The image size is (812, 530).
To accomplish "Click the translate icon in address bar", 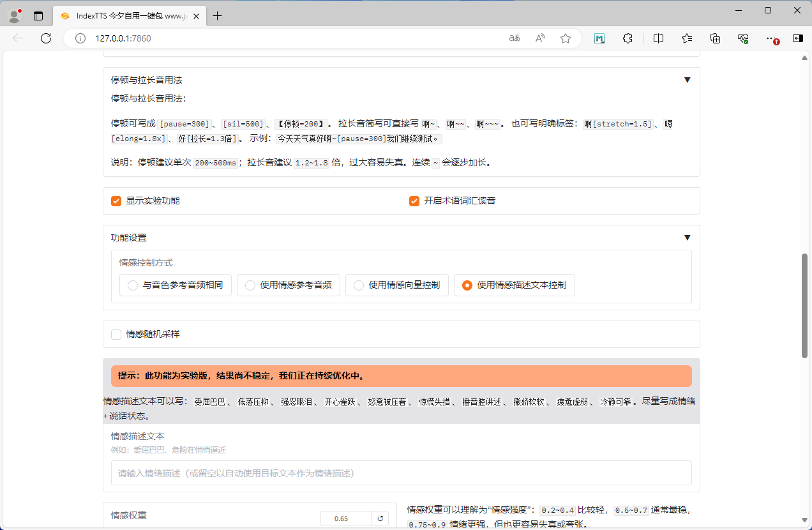I will click(x=515, y=38).
